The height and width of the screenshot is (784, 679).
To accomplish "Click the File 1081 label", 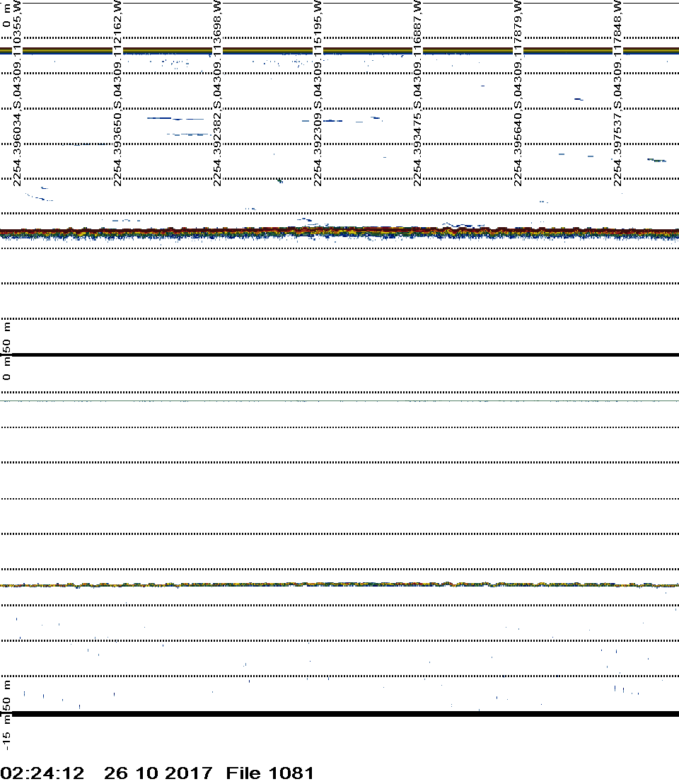I will (x=269, y=773).
